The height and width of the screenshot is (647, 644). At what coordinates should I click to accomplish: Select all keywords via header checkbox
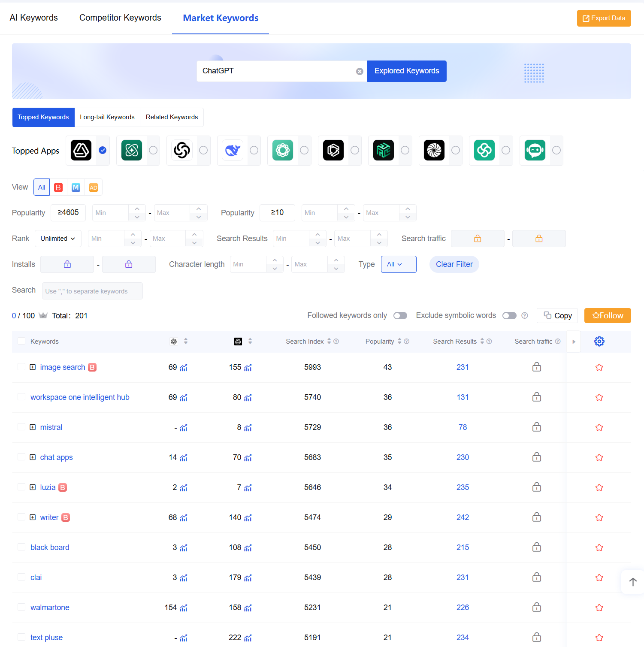coord(21,341)
